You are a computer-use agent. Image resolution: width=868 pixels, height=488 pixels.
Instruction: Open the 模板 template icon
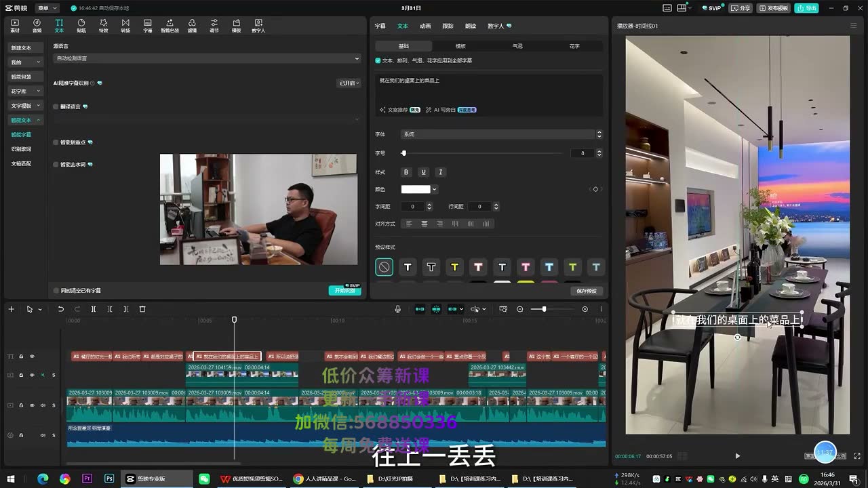(236, 26)
